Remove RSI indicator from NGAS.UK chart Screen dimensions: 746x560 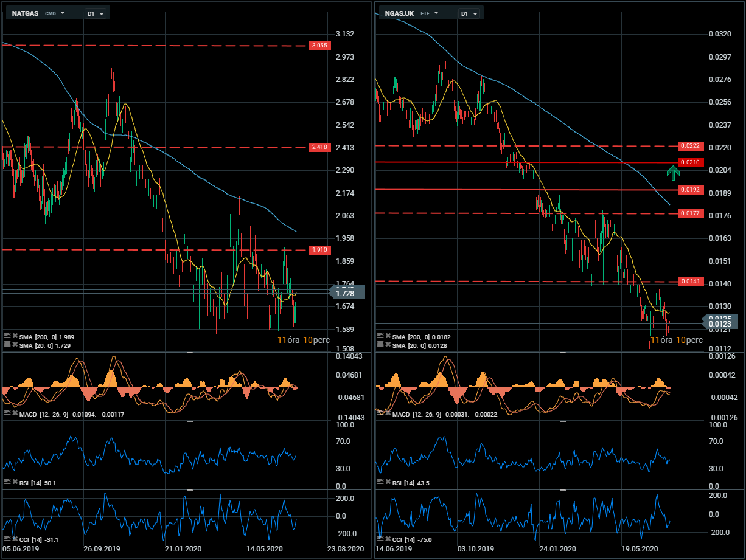pyautogui.click(x=387, y=482)
